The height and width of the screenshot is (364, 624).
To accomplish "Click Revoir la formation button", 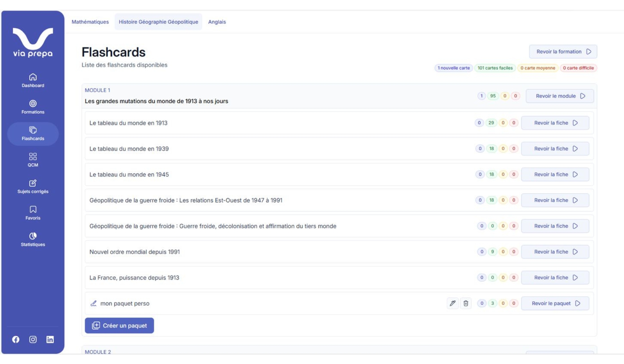I will tap(563, 52).
